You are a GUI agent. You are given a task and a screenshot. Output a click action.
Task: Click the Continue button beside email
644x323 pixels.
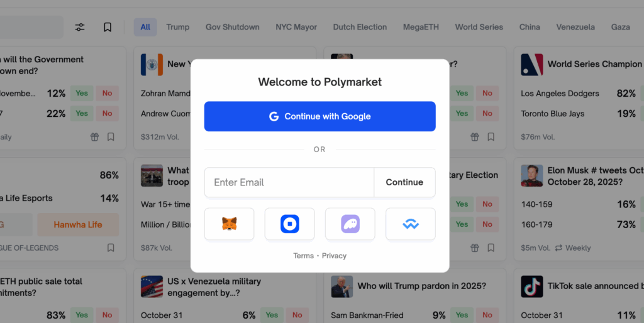404,182
